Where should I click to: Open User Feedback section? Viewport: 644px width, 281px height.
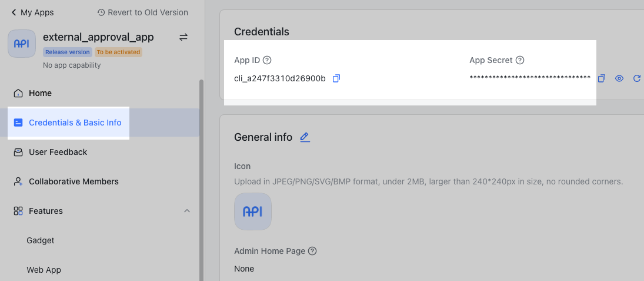pyautogui.click(x=58, y=152)
